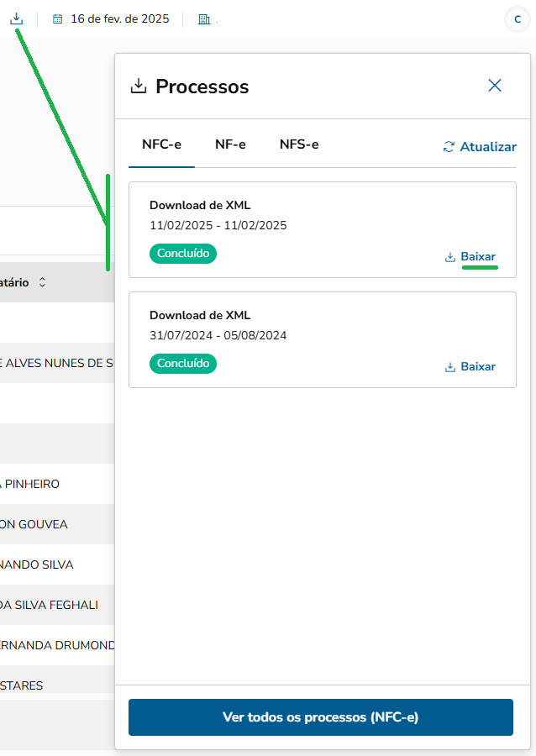
Task: Click download icon for the 31/07/2024 process
Action: tap(450, 367)
